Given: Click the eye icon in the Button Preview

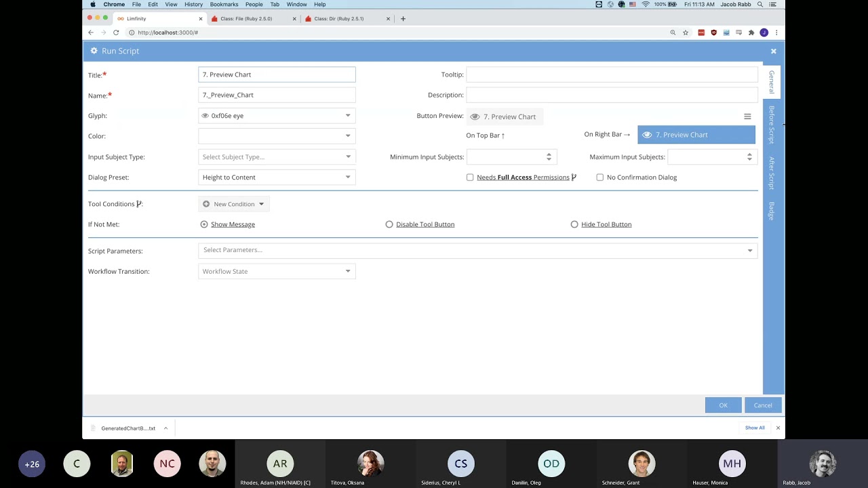Looking at the screenshot, I should click(x=475, y=117).
